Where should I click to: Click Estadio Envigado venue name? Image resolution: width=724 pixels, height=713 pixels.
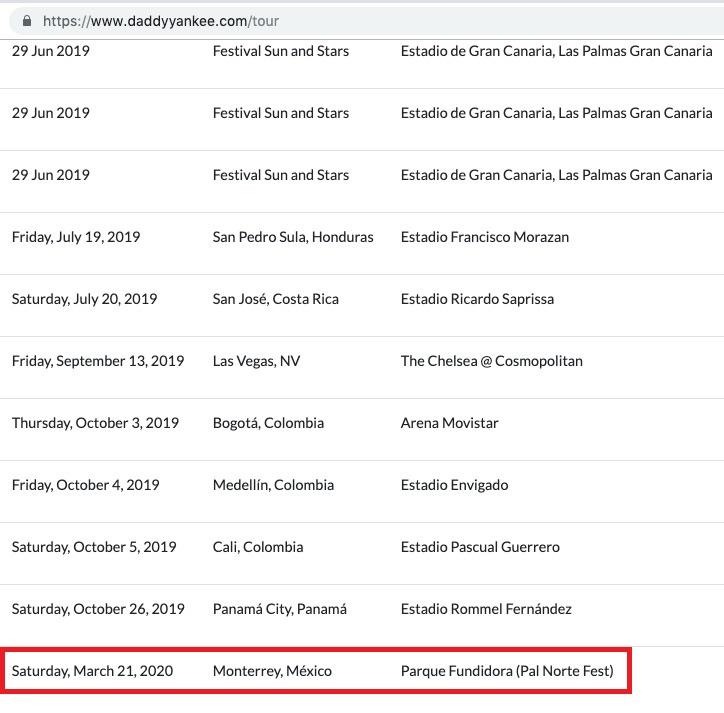pos(454,485)
